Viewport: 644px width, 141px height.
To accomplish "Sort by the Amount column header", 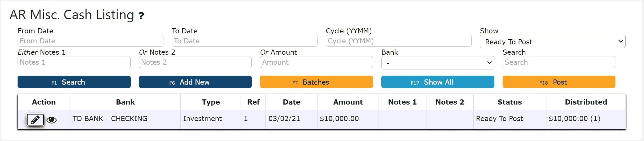I will [348, 102].
